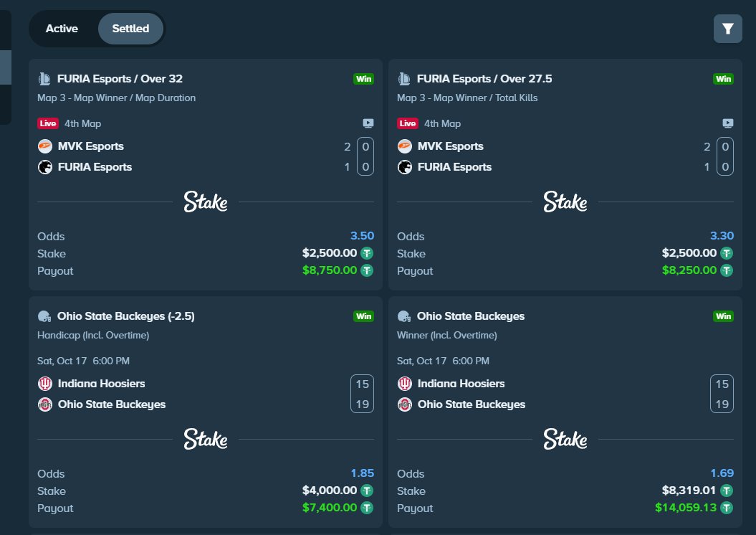This screenshot has height=535, width=756.
Task: Click Ohio State logo in the Handicap card's team list
Action: [x=45, y=404]
